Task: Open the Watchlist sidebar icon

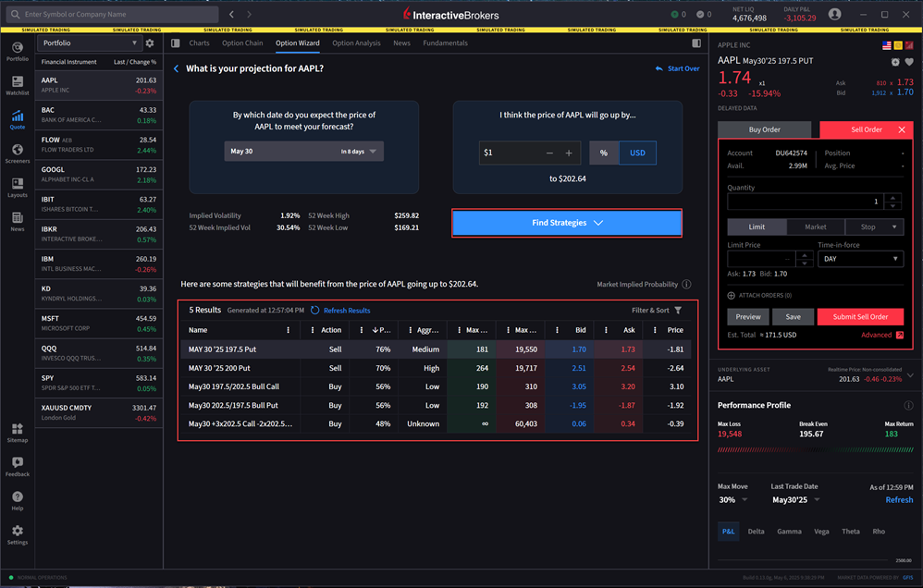Action: pyautogui.click(x=17, y=85)
